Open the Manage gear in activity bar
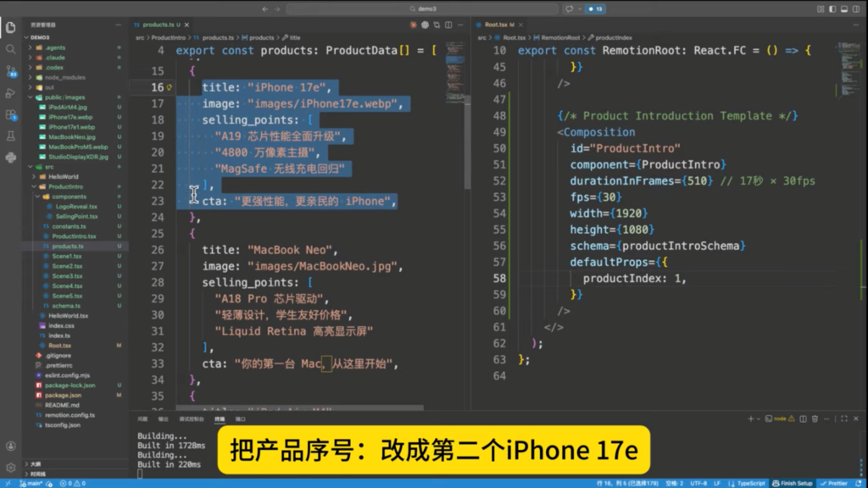The image size is (868, 488). (x=10, y=468)
